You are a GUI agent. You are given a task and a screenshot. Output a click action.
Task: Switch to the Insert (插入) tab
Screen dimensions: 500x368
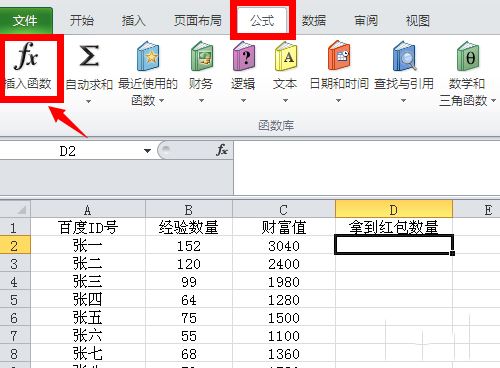point(134,21)
